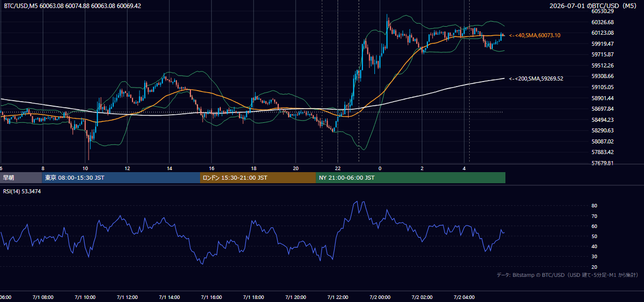Image resolution: width=644 pixels, height=302 pixels.
Task: Click the 東京 08:00-15:30 JST session bar
Action: pos(121,178)
